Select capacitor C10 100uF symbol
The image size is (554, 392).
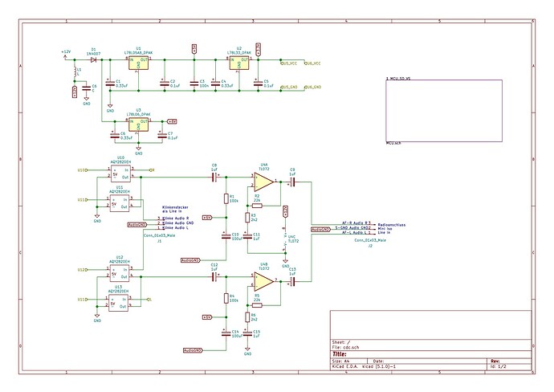point(226,236)
